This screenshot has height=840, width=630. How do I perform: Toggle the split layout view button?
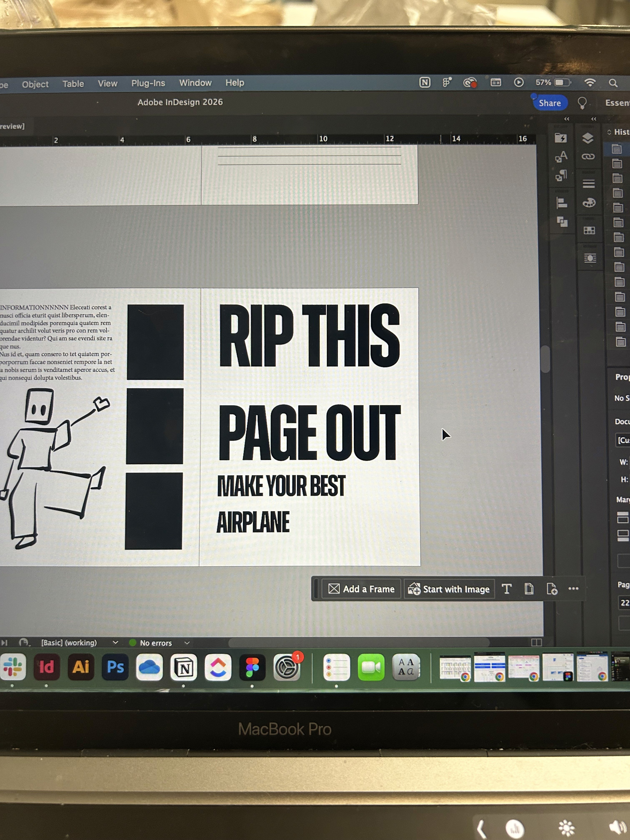[536, 642]
